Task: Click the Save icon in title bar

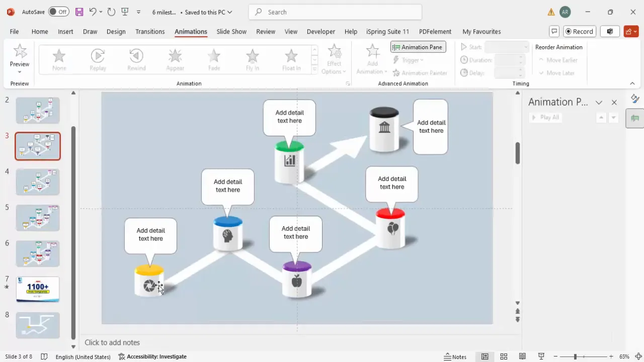Action: pyautogui.click(x=79, y=12)
